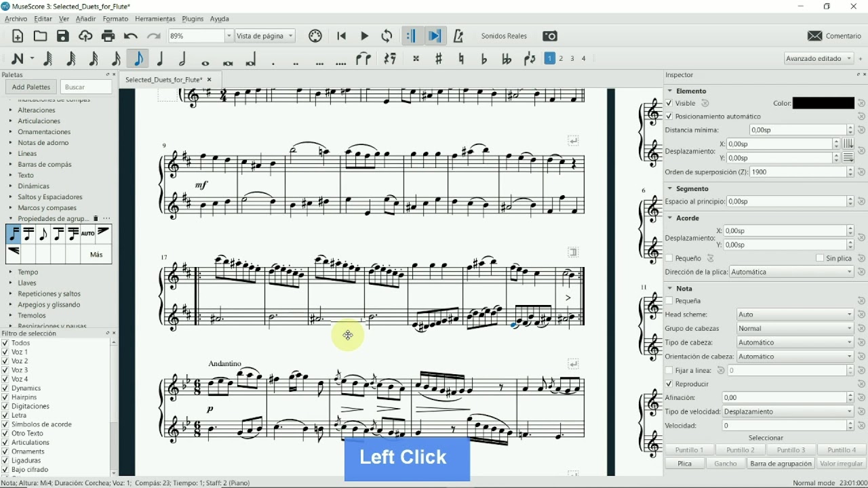
Task: Open the Tipo de velocidad dropdown
Action: click(788, 412)
